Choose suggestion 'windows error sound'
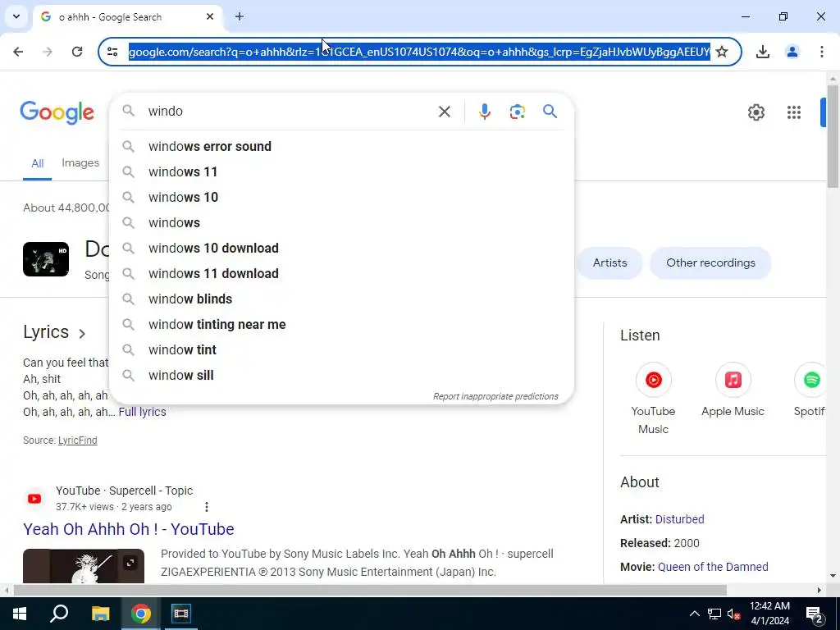This screenshot has height=630, width=840. click(x=341, y=146)
